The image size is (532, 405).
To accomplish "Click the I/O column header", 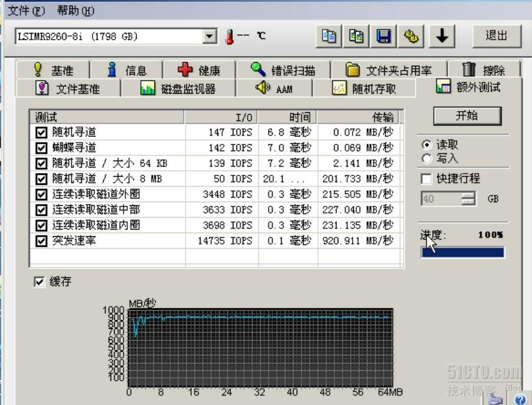I will coord(221,117).
